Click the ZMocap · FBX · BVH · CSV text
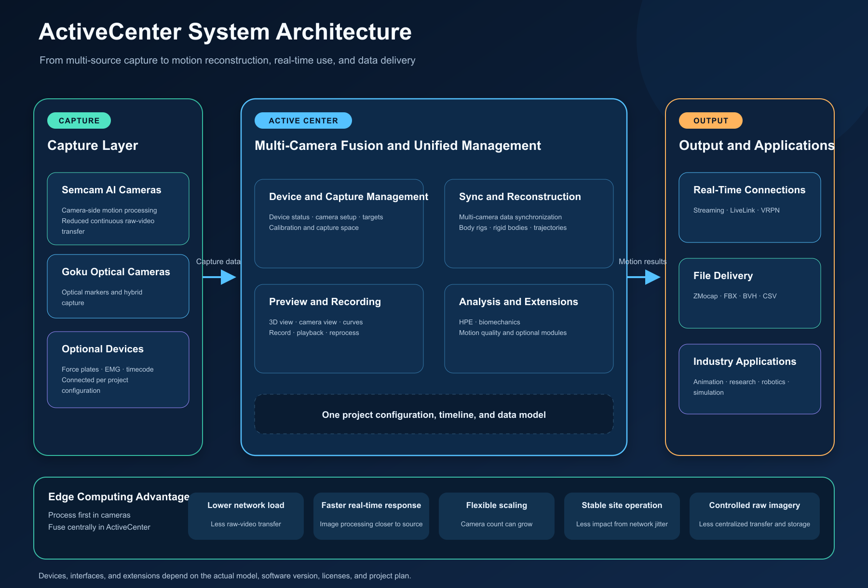 click(x=735, y=296)
